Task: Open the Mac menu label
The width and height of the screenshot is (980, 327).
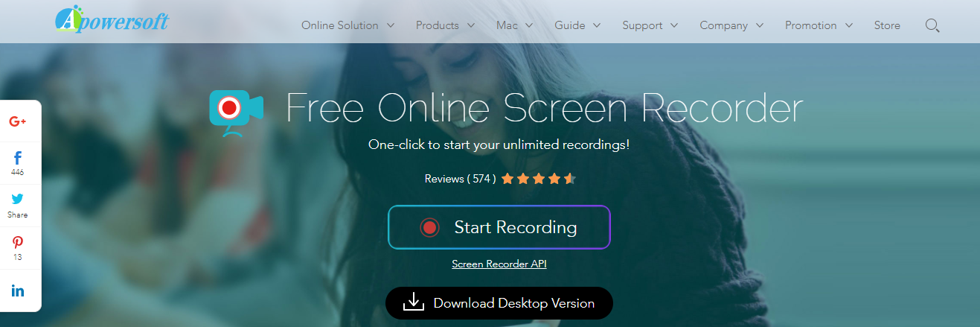Action: pos(507,25)
